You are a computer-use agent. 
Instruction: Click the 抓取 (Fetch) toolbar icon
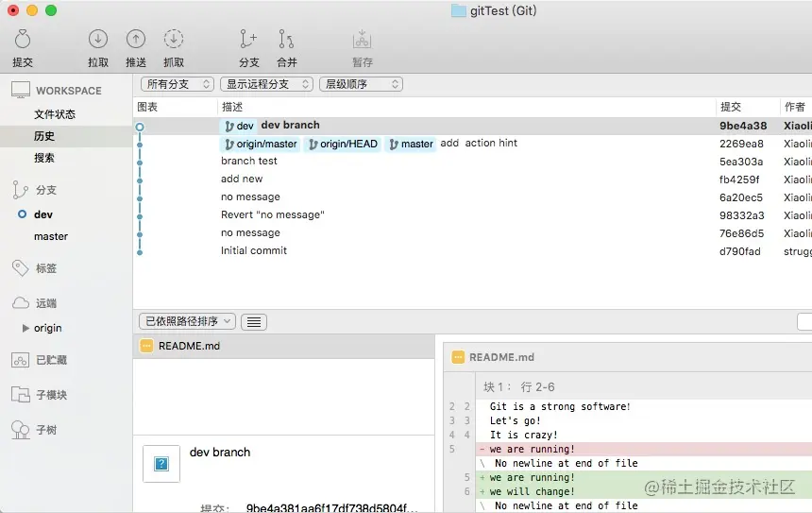click(174, 39)
